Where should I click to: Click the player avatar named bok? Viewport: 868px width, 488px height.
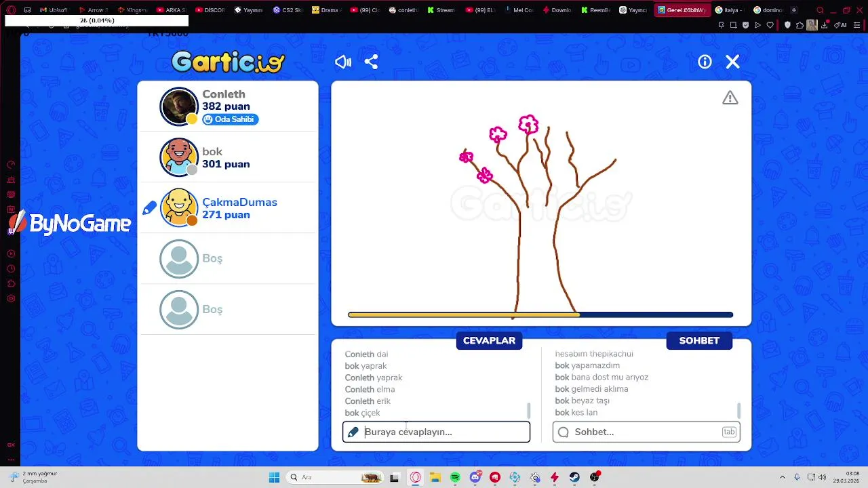pyautogui.click(x=179, y=157)
